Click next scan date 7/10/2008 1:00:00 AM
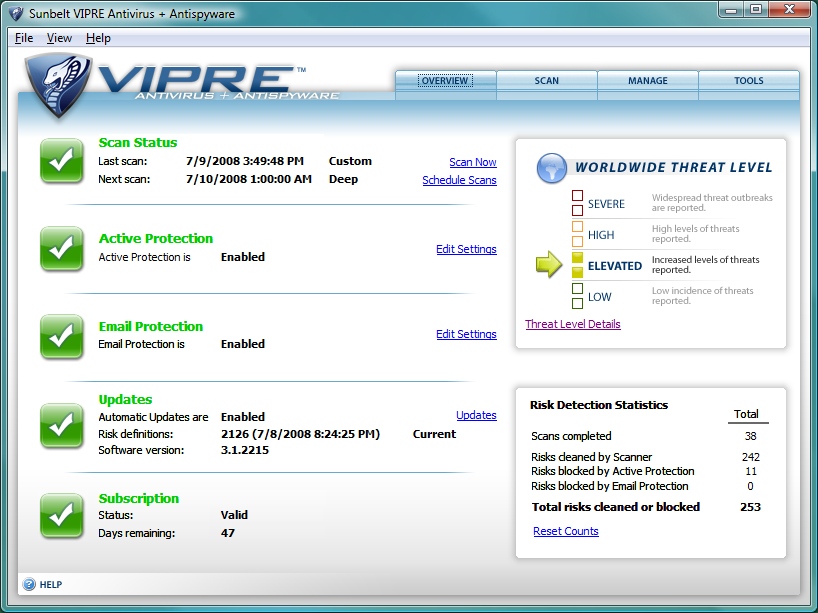Screen dimensions: 818x613 [248, 179]
